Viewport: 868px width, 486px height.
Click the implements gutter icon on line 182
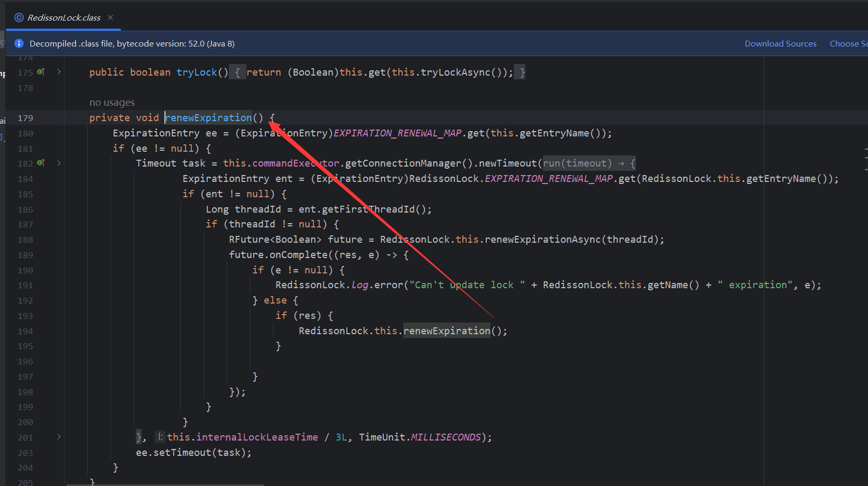coord(41,163)
